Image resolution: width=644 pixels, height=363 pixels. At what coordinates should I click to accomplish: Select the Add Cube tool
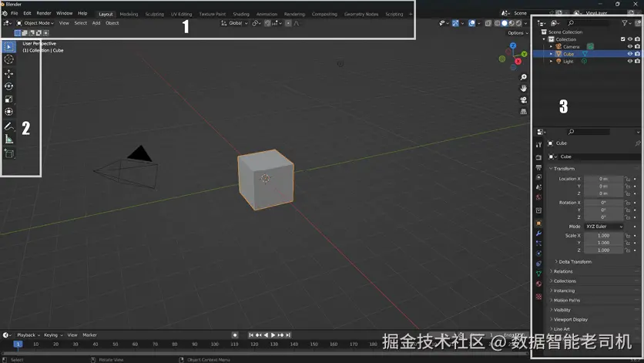pos(9,153)
